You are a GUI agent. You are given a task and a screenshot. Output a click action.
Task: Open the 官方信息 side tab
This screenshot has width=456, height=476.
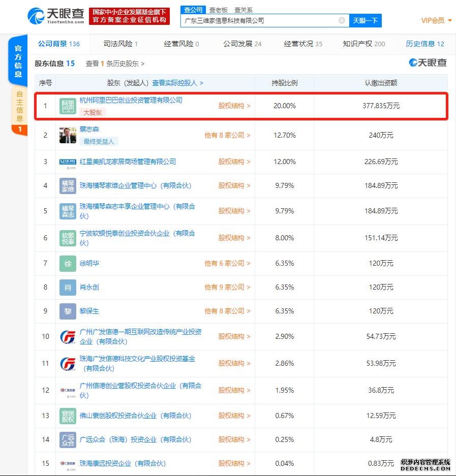[x=18, y=61]
